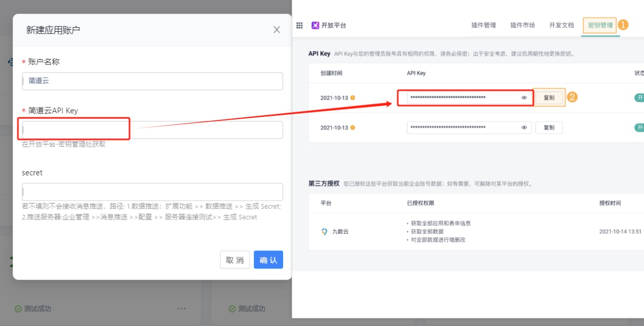Image resolution: width=644 pixels, height=326 pixels.
Task: Click the 九数云 platform logo icon
Action: [325, 232]
